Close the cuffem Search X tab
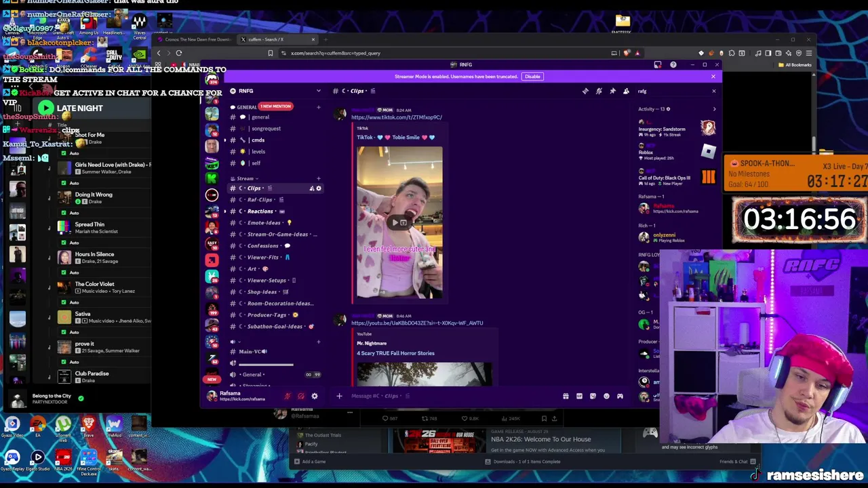 pos(313,39)
